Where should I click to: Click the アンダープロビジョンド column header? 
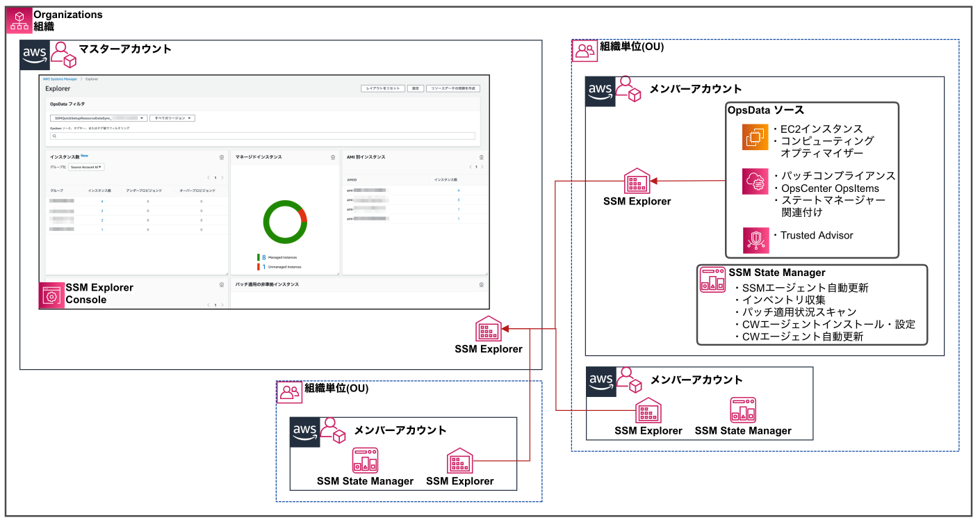tap(144, 190)
